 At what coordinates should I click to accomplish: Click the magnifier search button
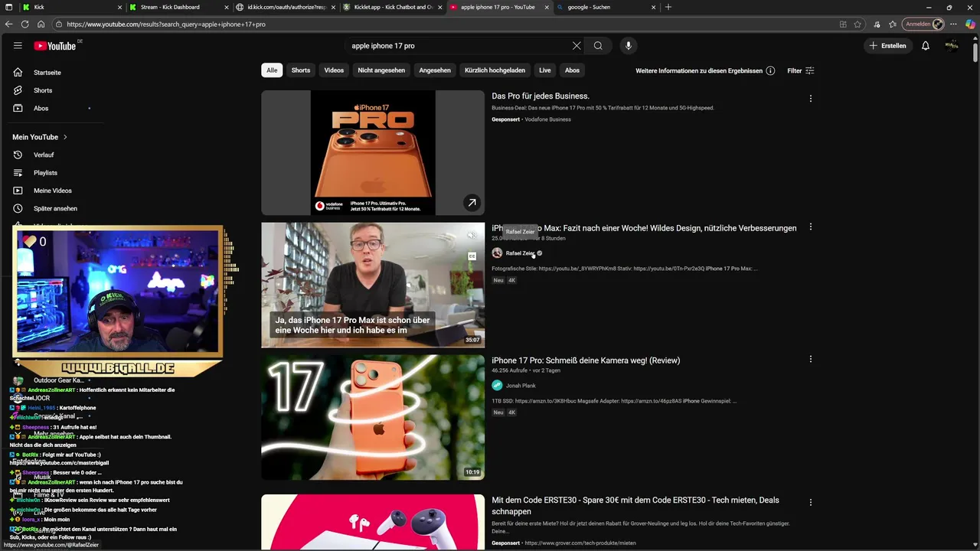pos(598,46)
